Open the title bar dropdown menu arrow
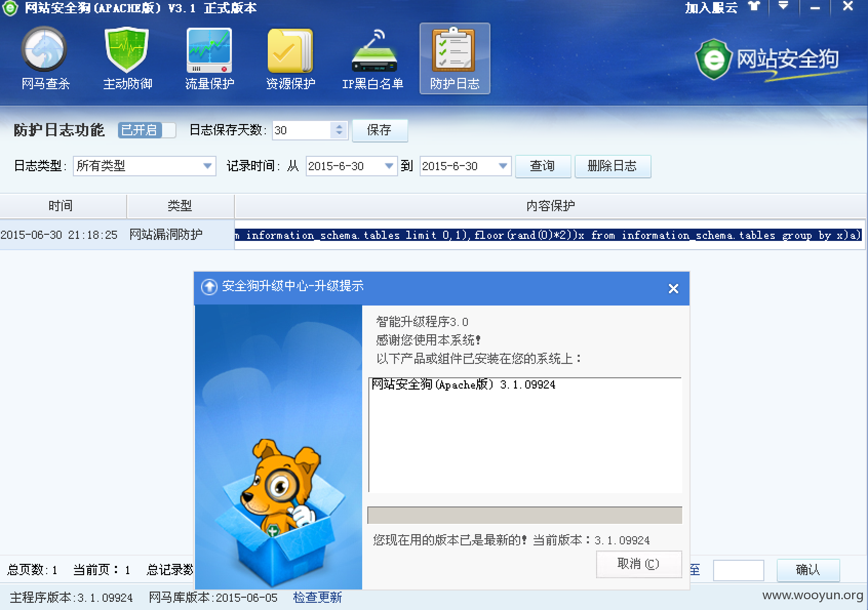 click(x=783, y=6)
